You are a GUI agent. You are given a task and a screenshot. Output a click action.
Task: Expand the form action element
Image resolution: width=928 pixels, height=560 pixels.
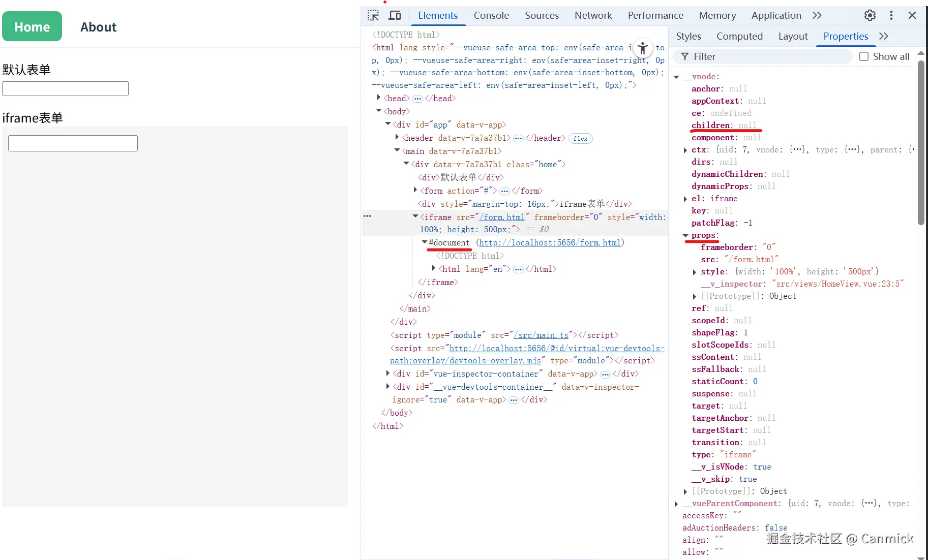click(x=415, y=190)
